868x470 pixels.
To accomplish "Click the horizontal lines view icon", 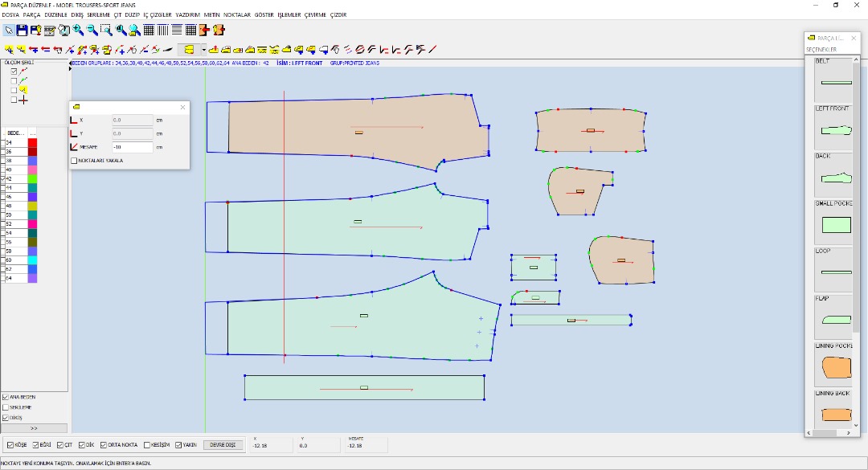I will coord(176,31).
